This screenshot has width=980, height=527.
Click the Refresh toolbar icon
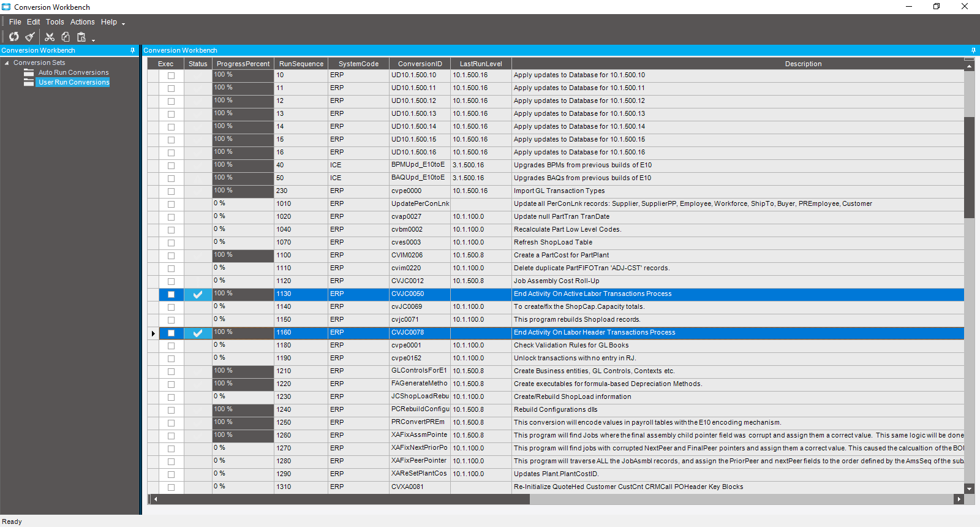13,37
